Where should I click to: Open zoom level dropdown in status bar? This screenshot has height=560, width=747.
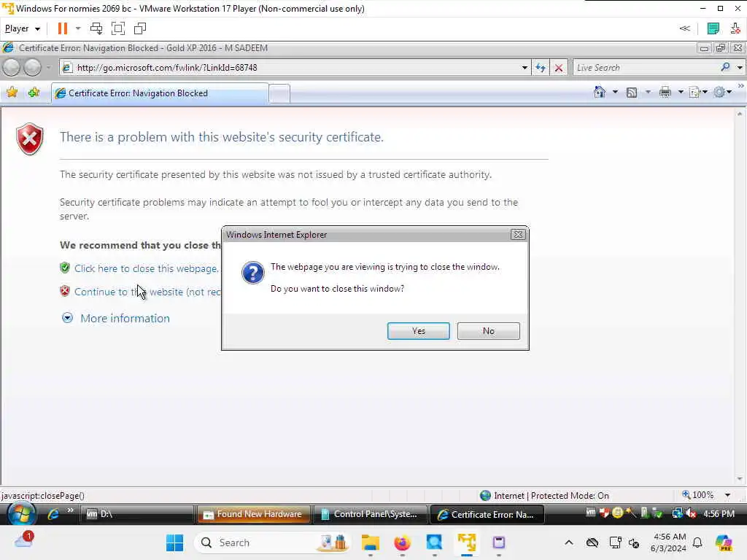tap(727, 495)
